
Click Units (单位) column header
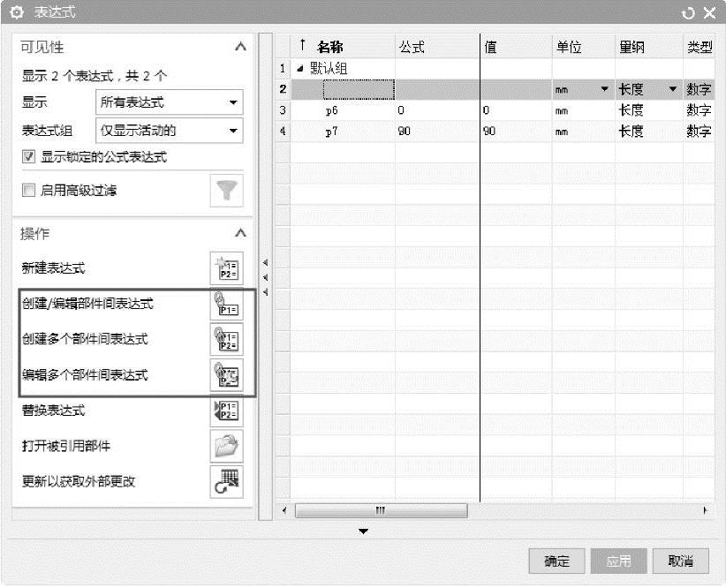click(584, 47)
